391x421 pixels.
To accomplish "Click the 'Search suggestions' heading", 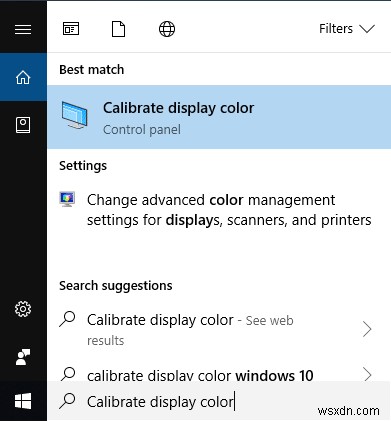I will [x=116, y=286].
